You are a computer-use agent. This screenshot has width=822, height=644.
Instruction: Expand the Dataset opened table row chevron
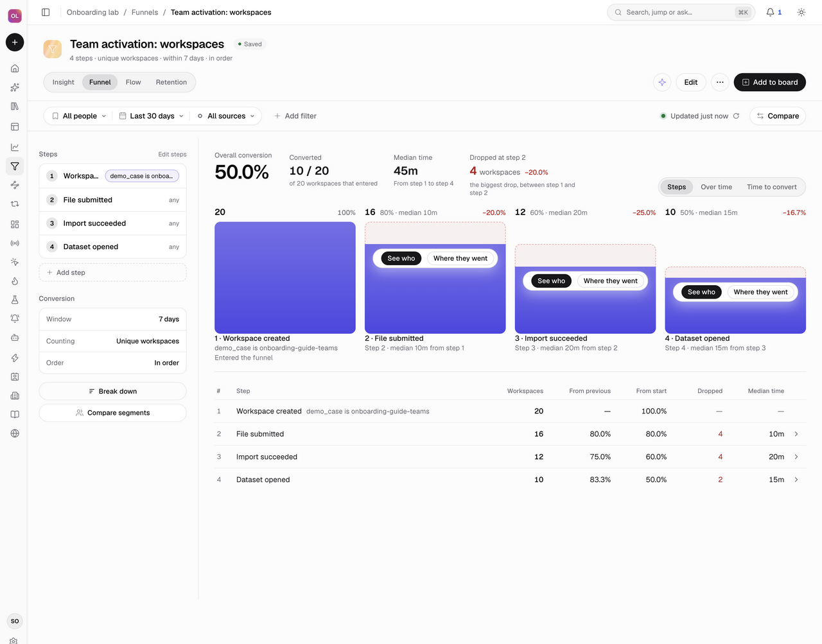coord(796,480)
